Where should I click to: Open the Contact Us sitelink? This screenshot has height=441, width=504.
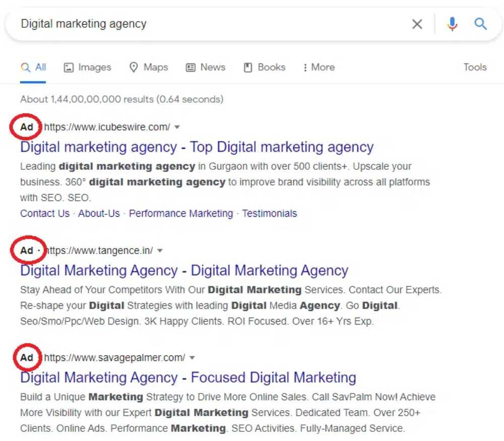[45, 213]
